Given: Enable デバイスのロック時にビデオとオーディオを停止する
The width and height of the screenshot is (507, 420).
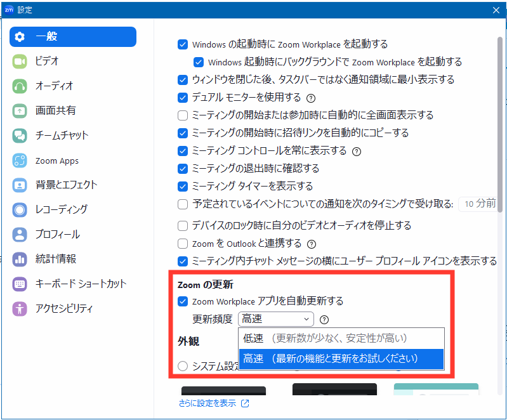Looking at the screenshot, I should [183, 226].
